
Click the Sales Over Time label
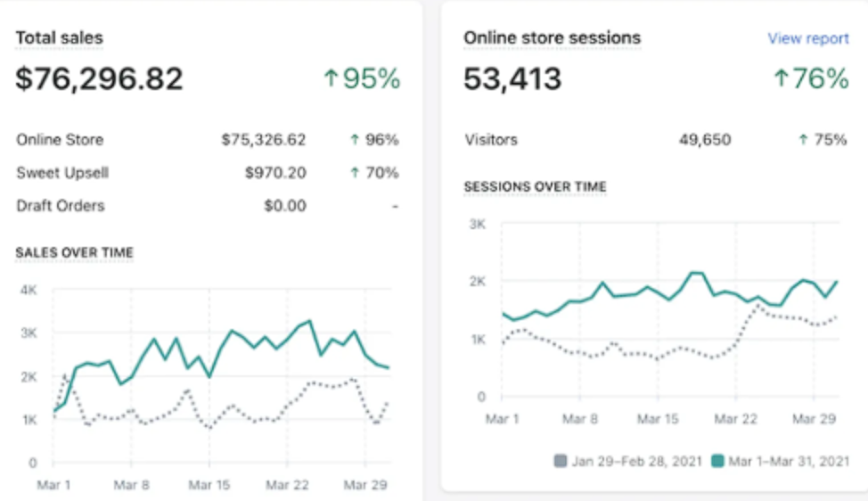[74, 253]
